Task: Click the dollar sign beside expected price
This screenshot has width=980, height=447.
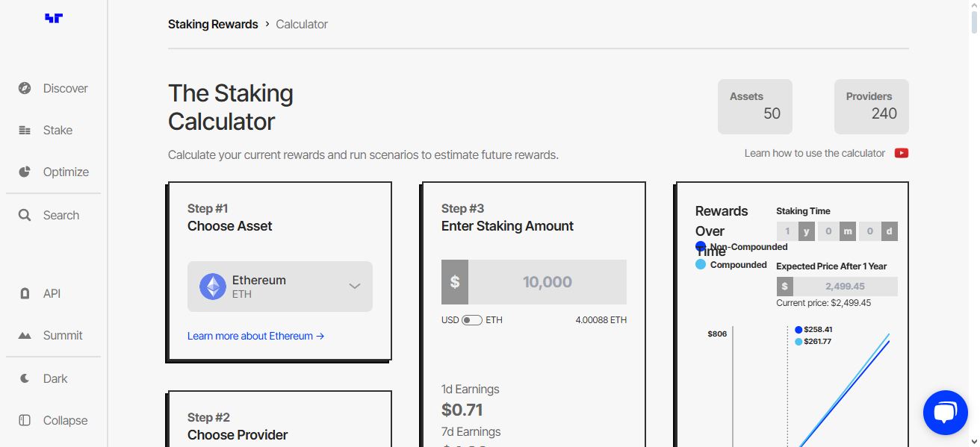Action: tap(785, 287)
